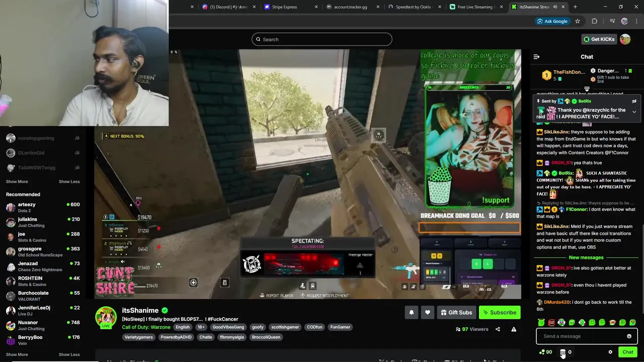Open Gift Subs dialog
The image size is (644, 362).
456,312
